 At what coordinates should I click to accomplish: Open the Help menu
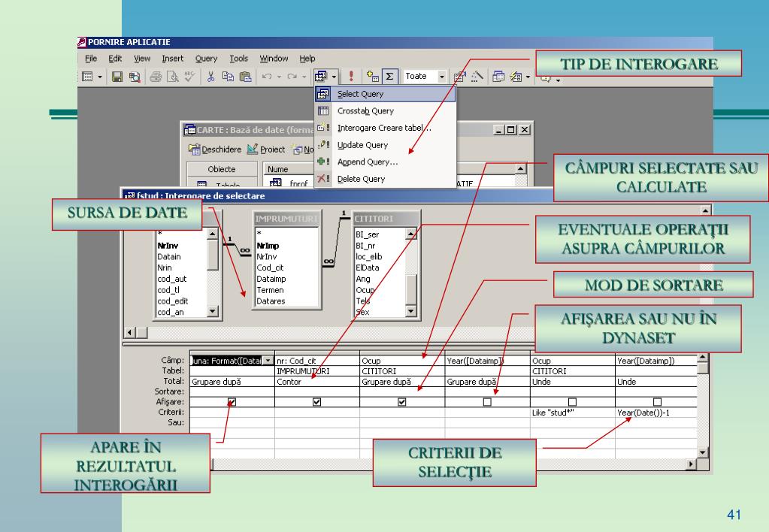pyautogui.click(x=307, y=59)
